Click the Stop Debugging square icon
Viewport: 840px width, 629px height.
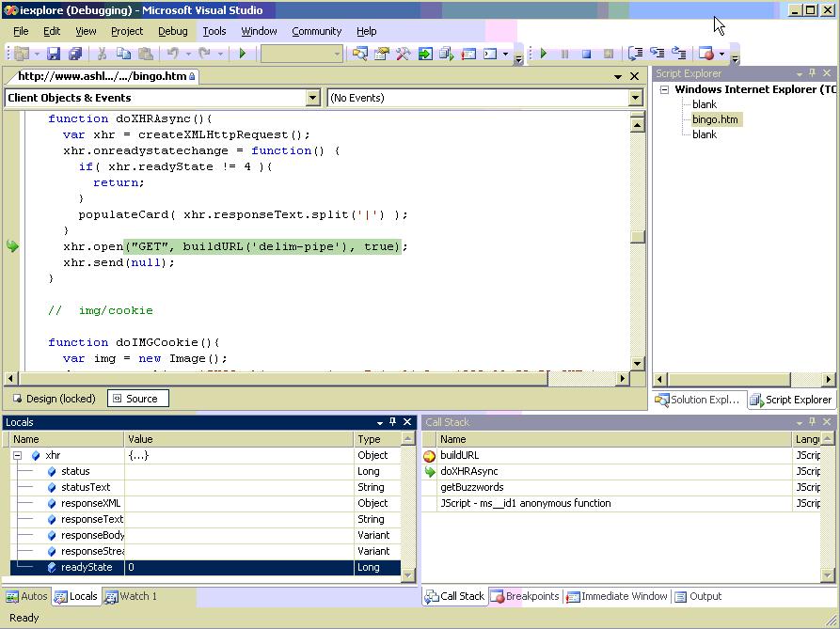tap(587, 54)
